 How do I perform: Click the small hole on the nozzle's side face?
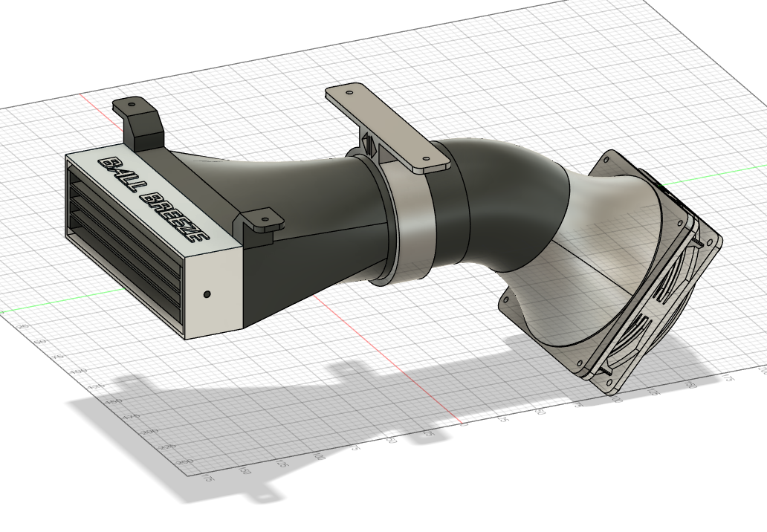coord(207,294)
